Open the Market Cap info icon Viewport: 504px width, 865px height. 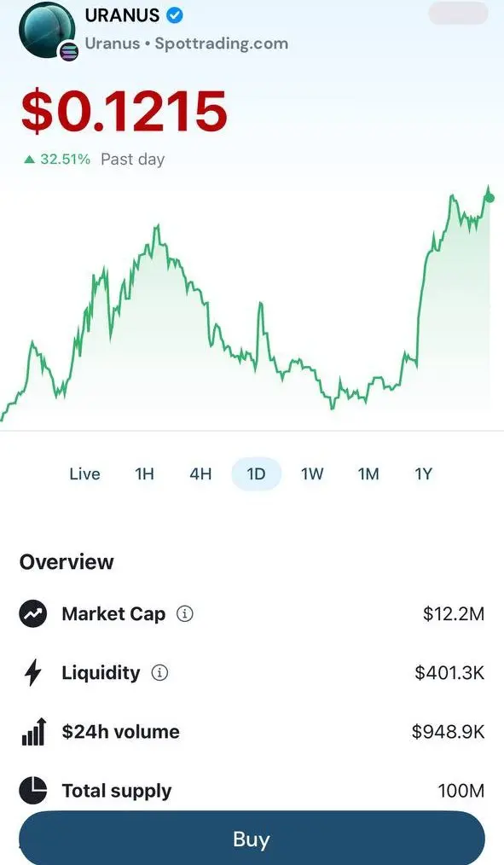[x=185, y=613]
